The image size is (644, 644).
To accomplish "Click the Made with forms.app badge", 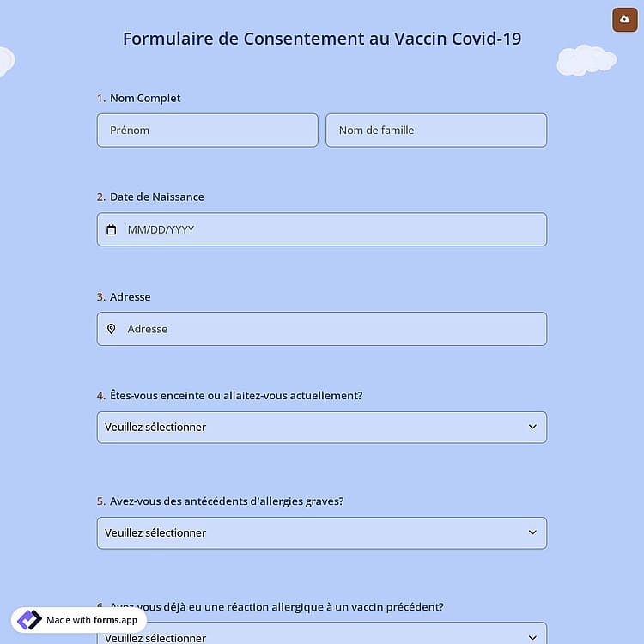I will 79,620.
